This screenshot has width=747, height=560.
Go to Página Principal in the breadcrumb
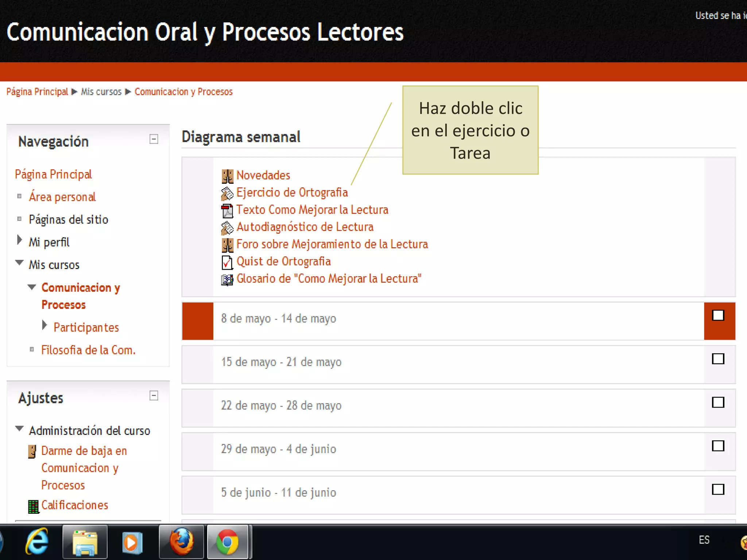37,92
